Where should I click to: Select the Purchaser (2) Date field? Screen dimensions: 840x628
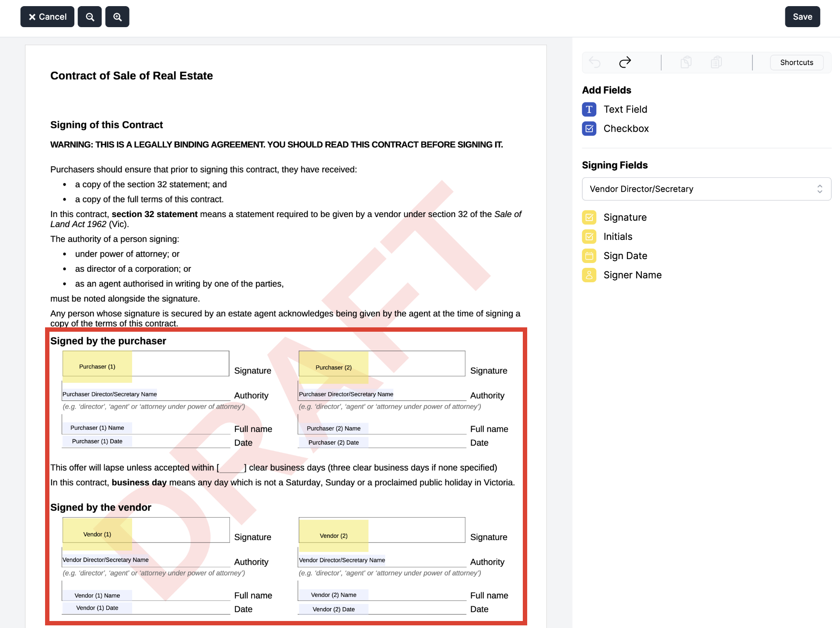pyautogui.click(x=333, y=442)
